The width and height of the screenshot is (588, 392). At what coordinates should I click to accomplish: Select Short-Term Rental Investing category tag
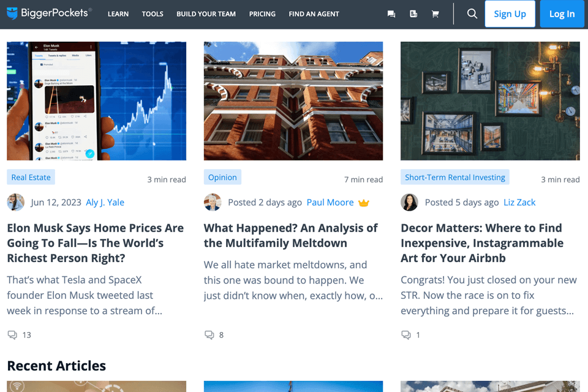455,177
